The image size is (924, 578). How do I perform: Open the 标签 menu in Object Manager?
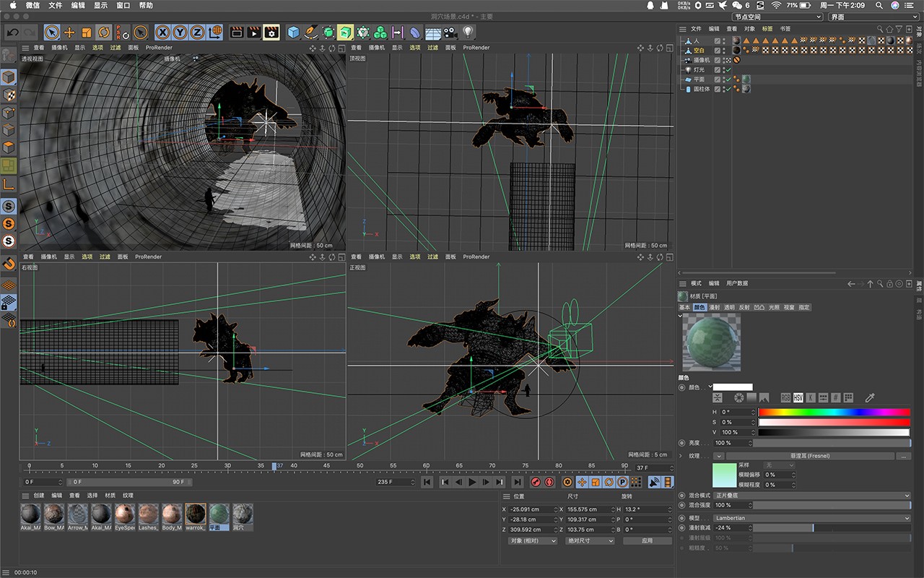tap(767, 29)
